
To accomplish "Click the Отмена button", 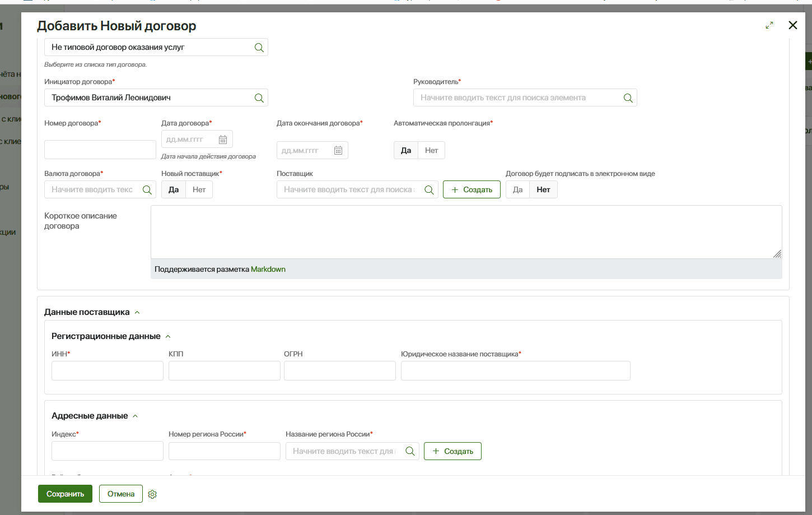I will (x=121, y=494).
